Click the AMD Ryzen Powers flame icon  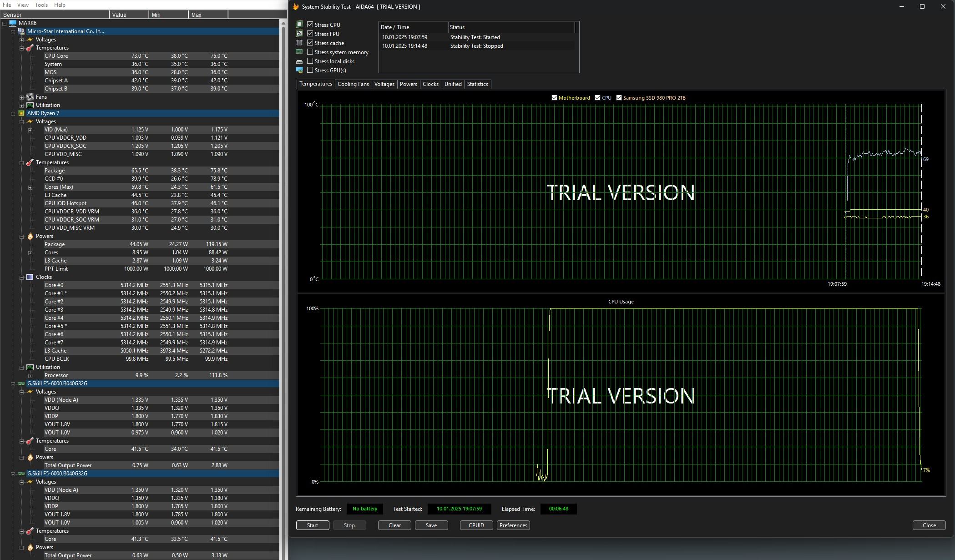(30, 236)
